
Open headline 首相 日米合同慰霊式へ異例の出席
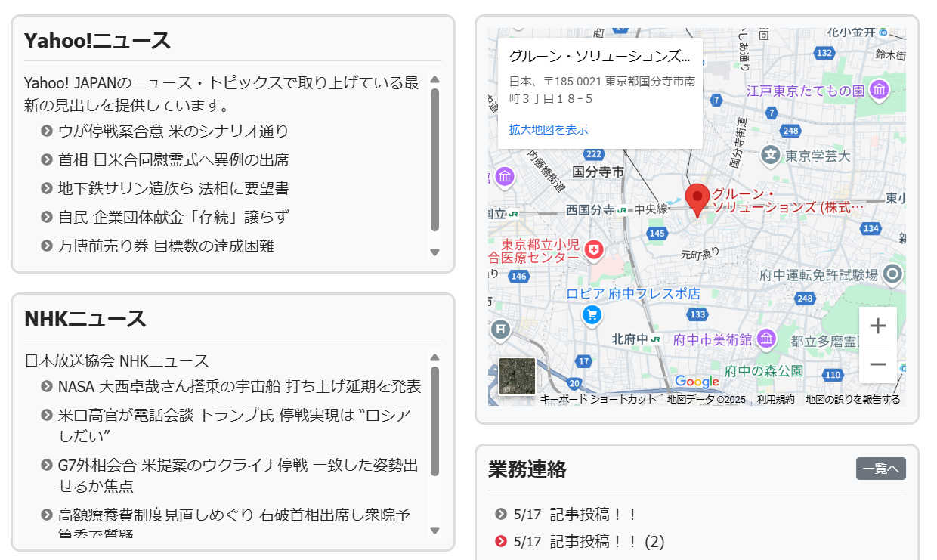tap(173, 159)
